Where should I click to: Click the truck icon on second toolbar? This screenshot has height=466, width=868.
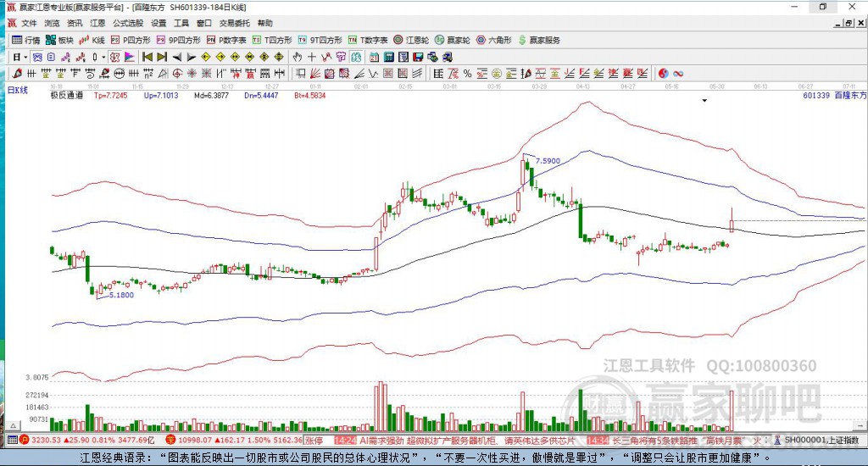pos(446,57)
